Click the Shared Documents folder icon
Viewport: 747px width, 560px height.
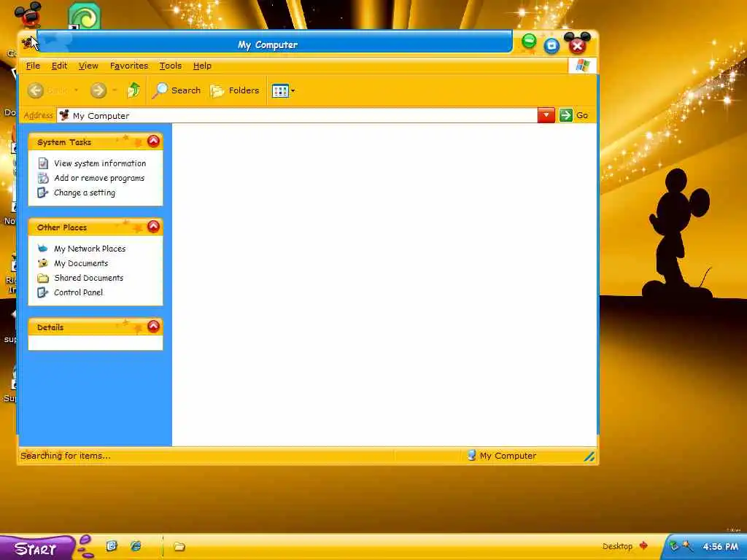(43, 278)
